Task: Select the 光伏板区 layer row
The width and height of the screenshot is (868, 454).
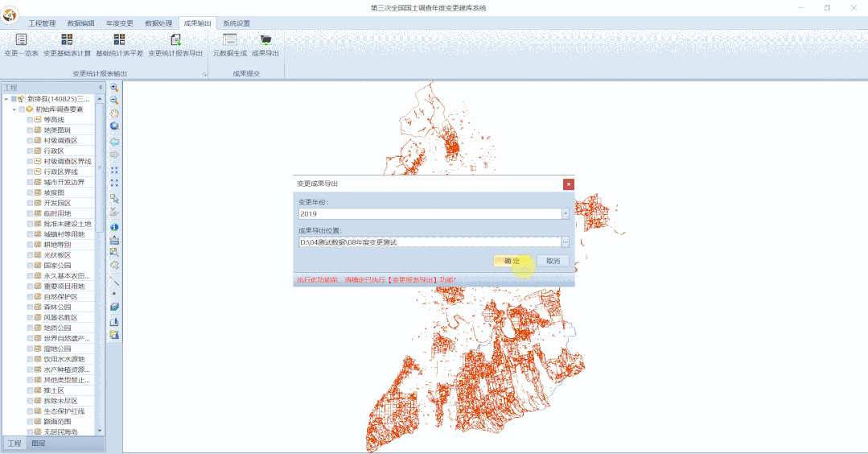Action: click(60, 255)
